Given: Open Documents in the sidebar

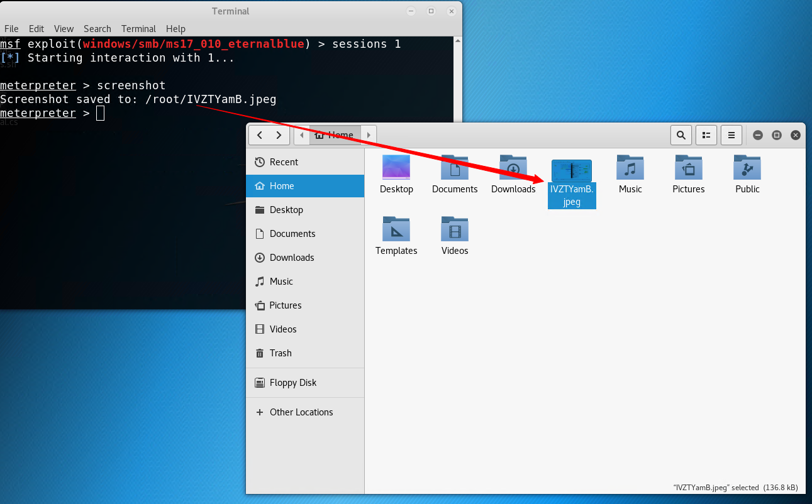Looking at the screenshot, I should [x=305, y=234].
